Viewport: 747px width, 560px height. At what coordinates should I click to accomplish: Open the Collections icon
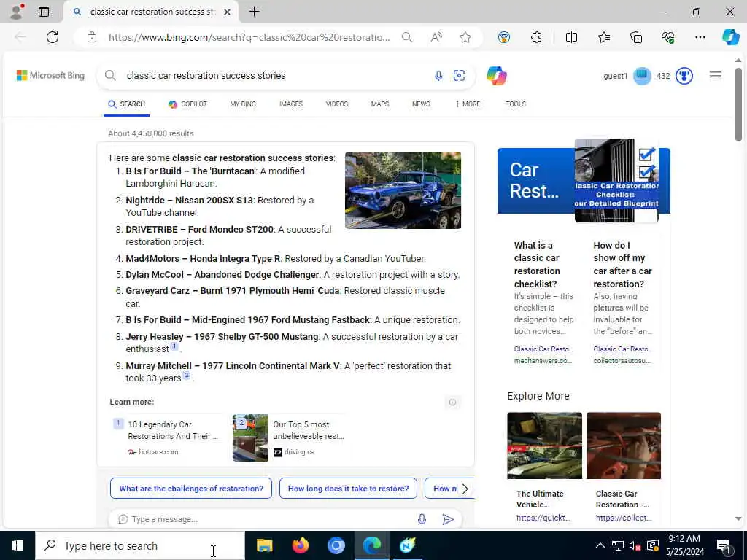coord(636,37)
